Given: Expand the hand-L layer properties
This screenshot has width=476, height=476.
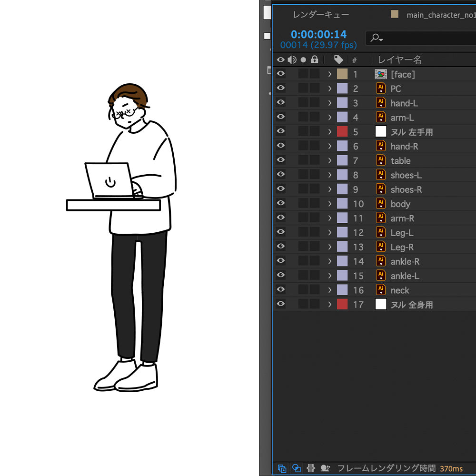Looking at the screenshot, I should click(x=329, y=103).
